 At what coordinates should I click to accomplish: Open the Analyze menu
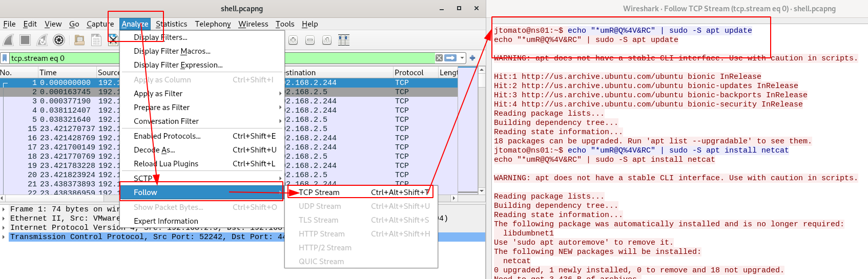(135, 24)
